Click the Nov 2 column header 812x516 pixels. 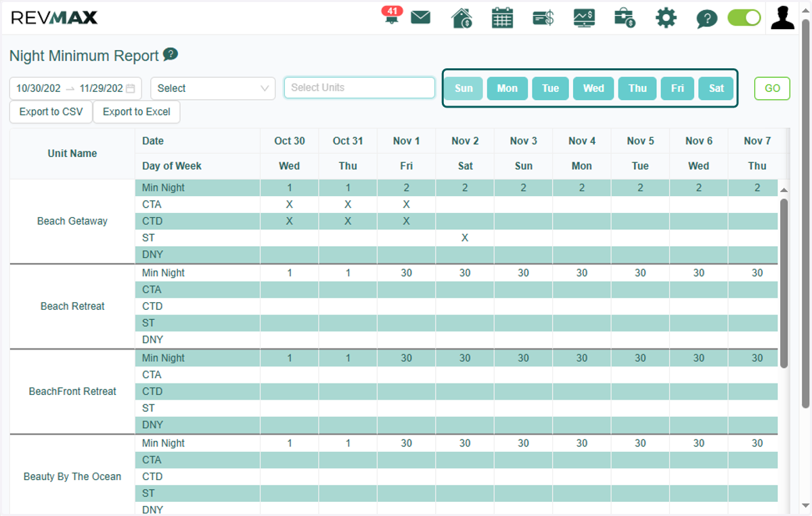[x=465, y=141]
